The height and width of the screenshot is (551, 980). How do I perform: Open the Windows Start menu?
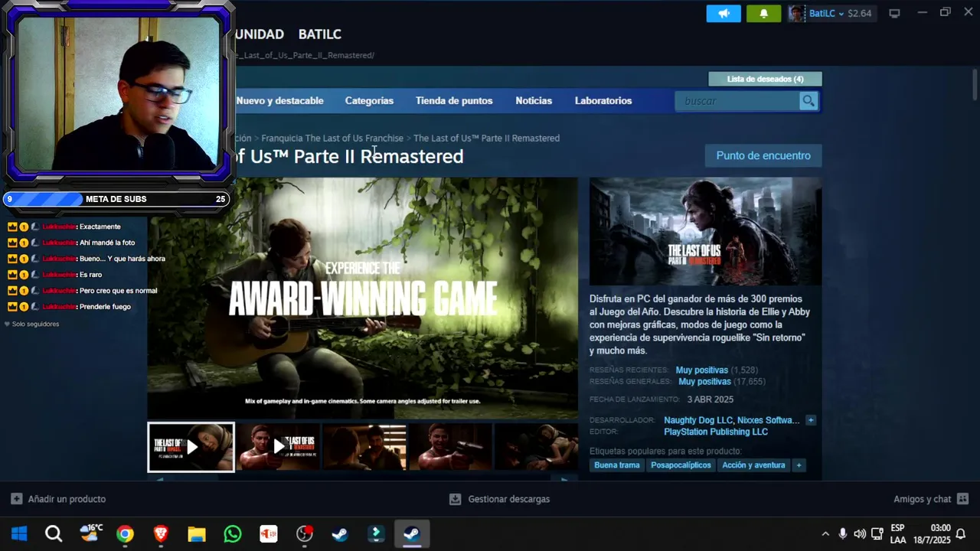(18, 533)
